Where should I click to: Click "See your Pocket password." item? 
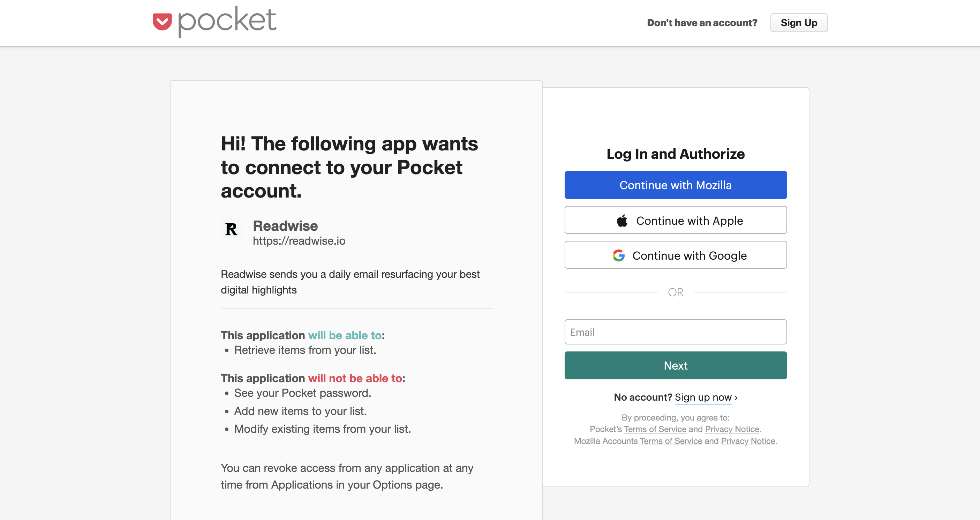coord(302,393)
